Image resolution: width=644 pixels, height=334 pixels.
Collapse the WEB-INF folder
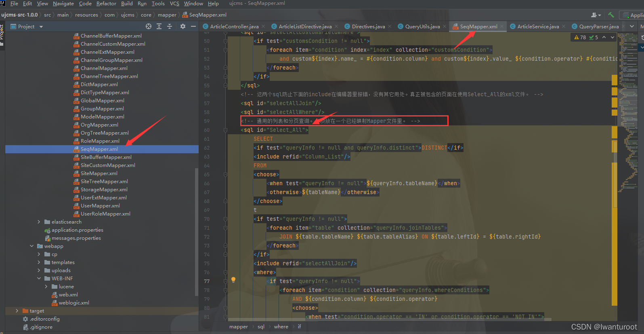click(39, 279)
